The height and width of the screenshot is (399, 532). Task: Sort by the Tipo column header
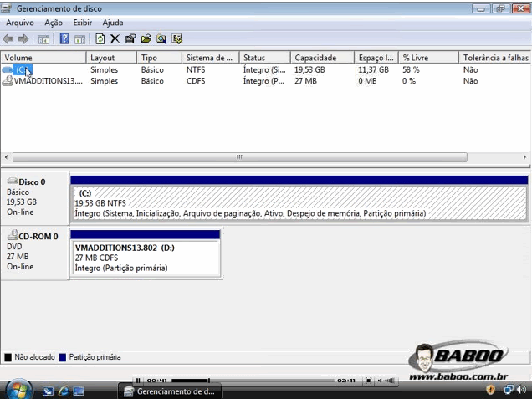point(160,58)
